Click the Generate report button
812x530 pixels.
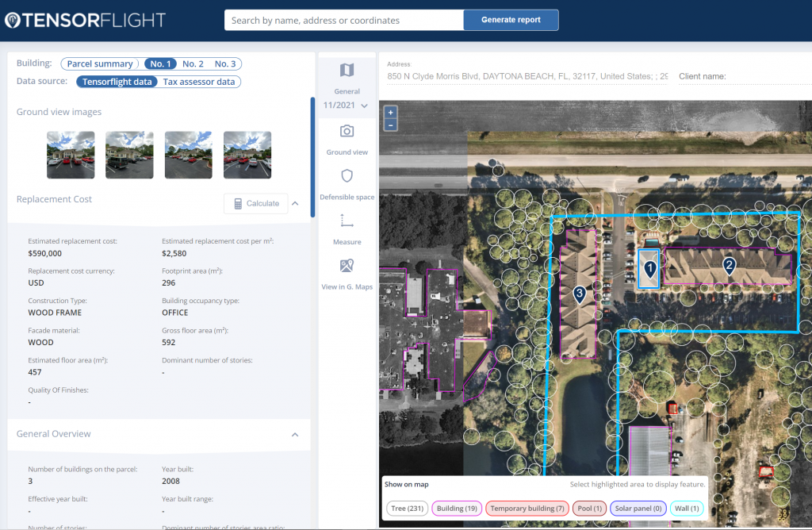511,20
